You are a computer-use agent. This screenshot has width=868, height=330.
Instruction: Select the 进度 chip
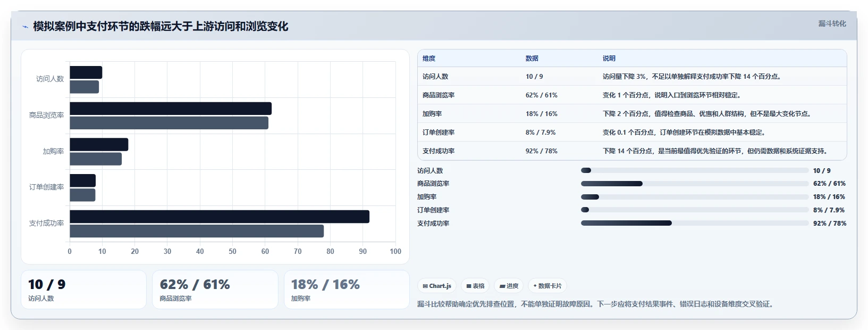click(509, 286)
